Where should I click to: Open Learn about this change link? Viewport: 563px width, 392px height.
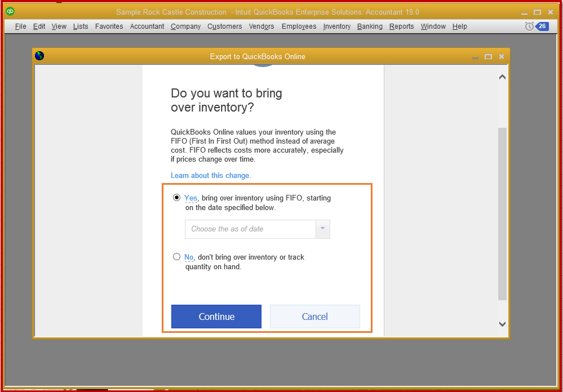coord(211,176)
